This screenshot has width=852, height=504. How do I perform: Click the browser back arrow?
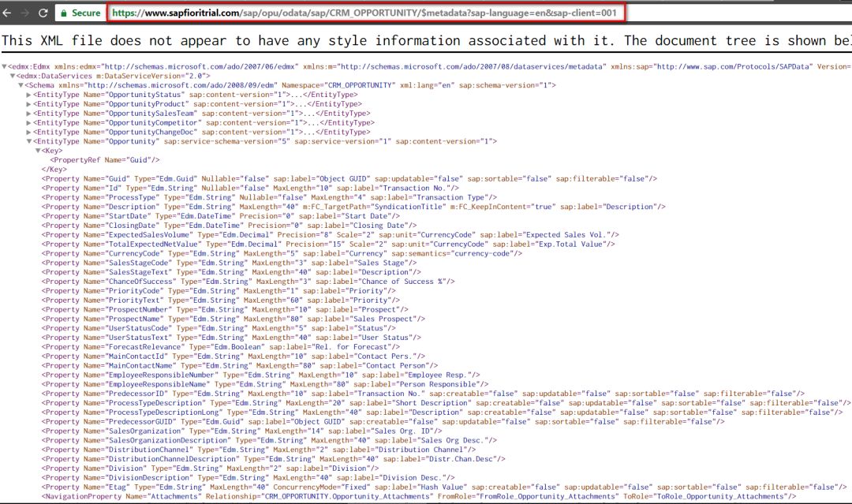coord(7,13)
